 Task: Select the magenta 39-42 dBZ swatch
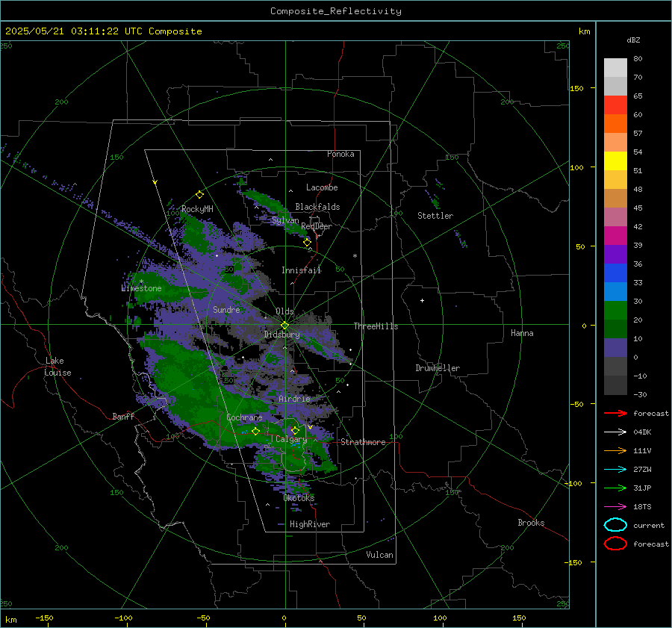(x=615, y=236)
